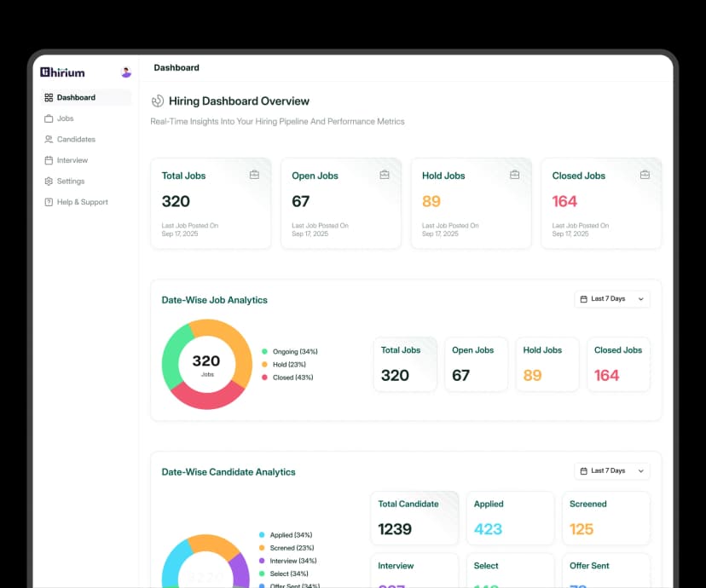The width and height of the screenshot is (706, 588).
Task: Click the Interview calendar icon
Action: point(49,160)
